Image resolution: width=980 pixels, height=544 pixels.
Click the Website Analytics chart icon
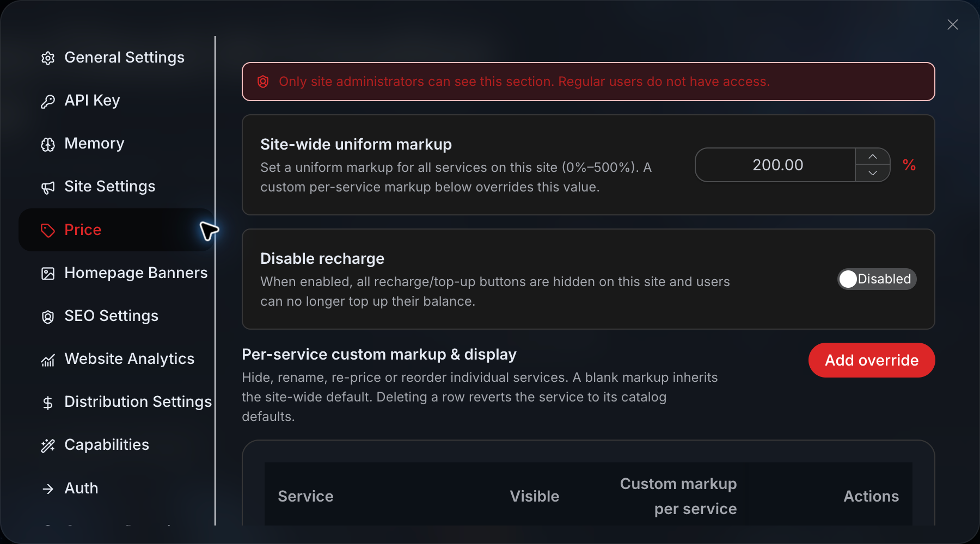48,360
